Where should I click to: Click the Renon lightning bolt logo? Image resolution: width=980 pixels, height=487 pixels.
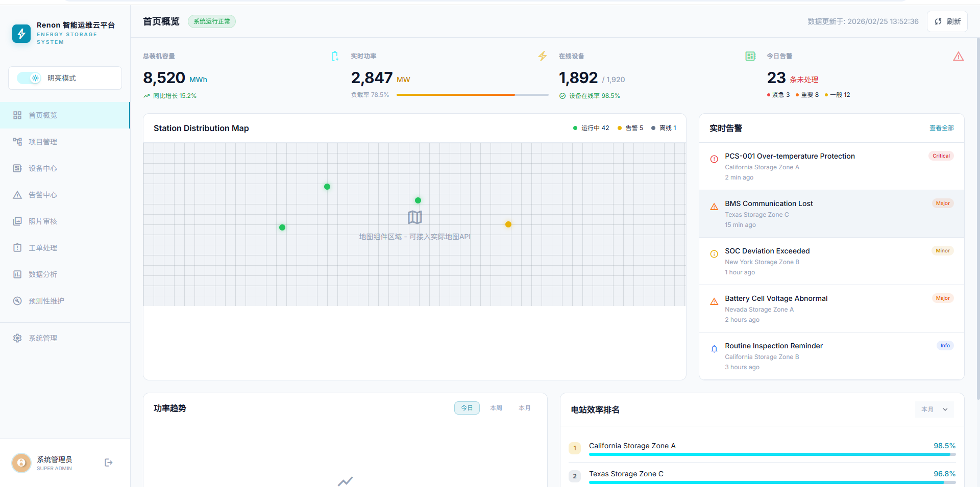(x=21, y=34)
